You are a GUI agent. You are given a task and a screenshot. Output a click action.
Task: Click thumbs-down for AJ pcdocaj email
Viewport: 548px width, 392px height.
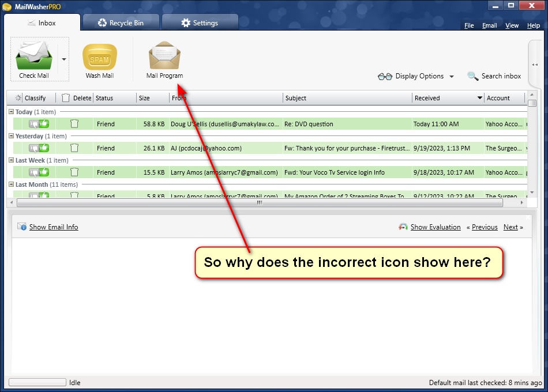[x=34, y=148]
